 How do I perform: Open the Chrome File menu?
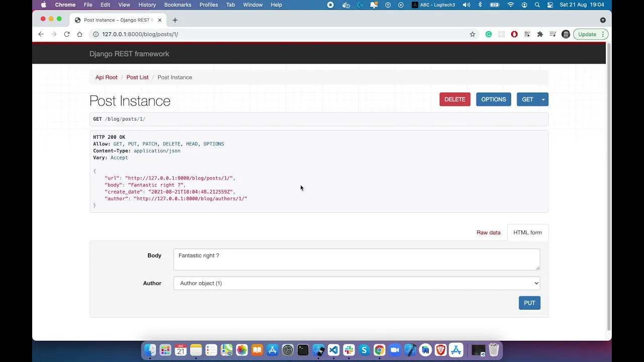click(x=88, y=5)
